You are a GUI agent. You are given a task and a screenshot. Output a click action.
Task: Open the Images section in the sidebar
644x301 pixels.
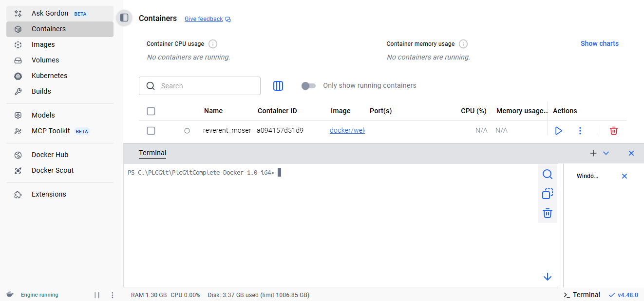pyautogui.click(x=43, y=44)
